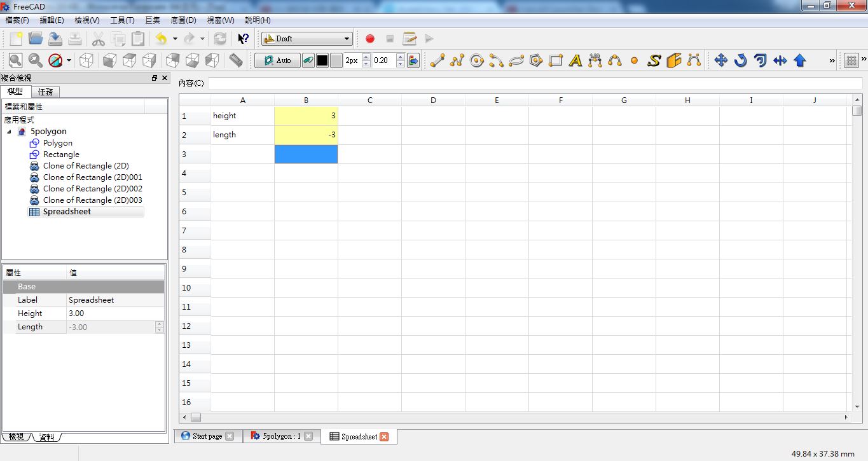Collapse the 5polygon tree node

(x=8, y=131)
